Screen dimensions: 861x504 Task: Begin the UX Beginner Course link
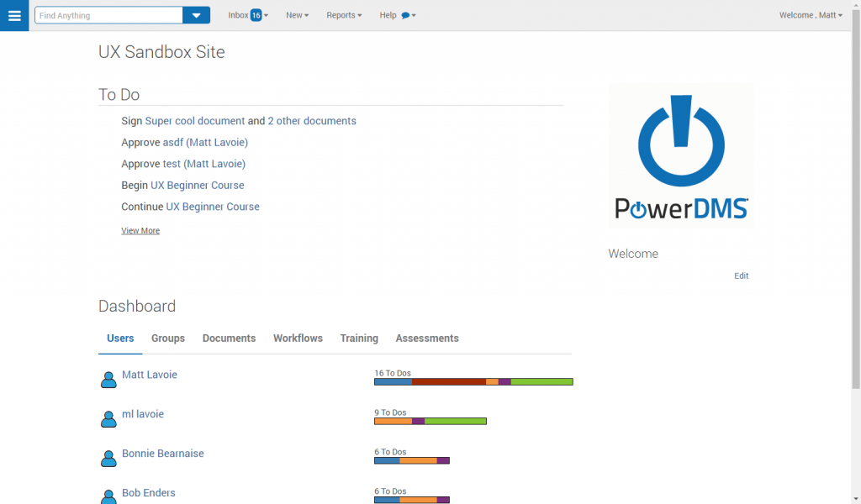(198, 186)
